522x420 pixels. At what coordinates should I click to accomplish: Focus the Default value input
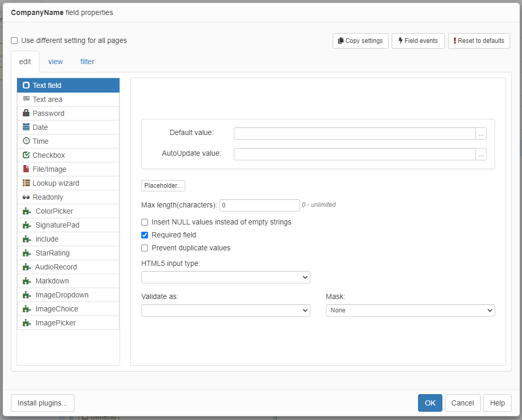354,133
